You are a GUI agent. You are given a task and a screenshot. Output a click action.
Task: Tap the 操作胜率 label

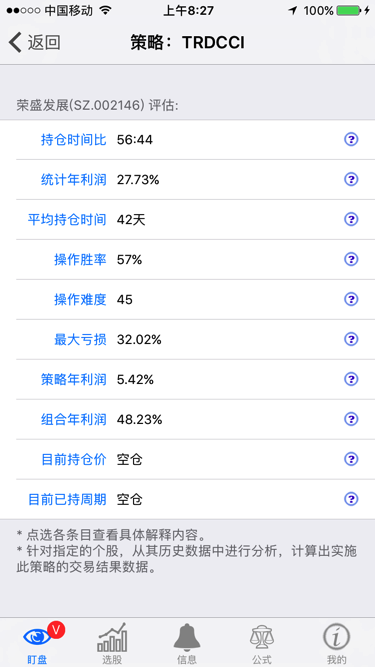coord(80,259)
